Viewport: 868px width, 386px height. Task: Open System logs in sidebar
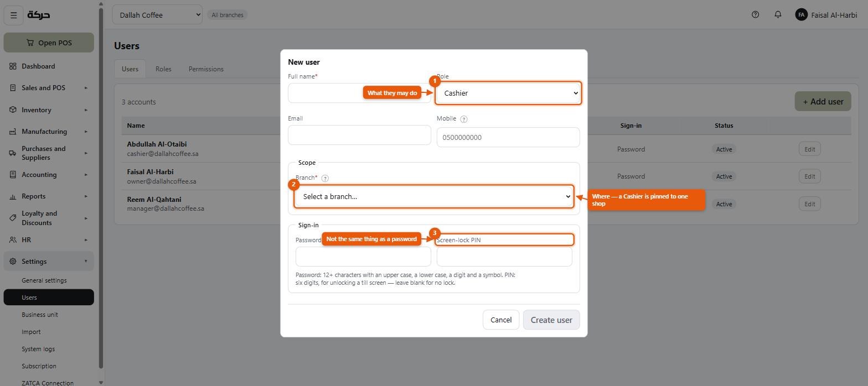(x=38, y=349)
